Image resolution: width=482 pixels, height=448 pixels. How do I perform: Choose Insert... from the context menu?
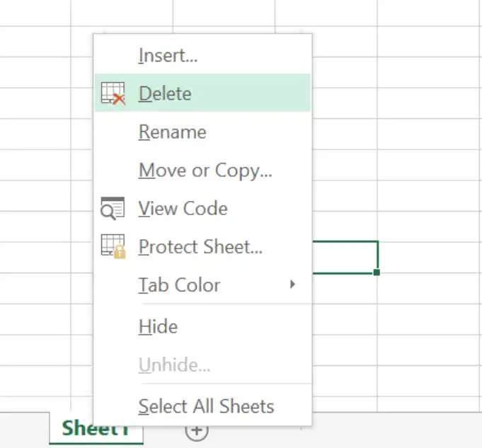pyautogui.click(x=168, y=56)
